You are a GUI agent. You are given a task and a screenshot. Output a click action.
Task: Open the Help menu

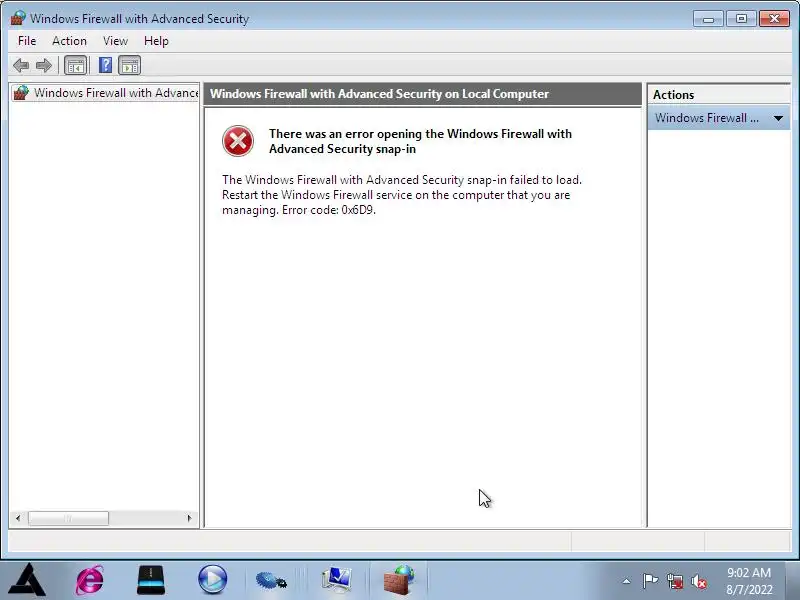(x=156, y=41)
